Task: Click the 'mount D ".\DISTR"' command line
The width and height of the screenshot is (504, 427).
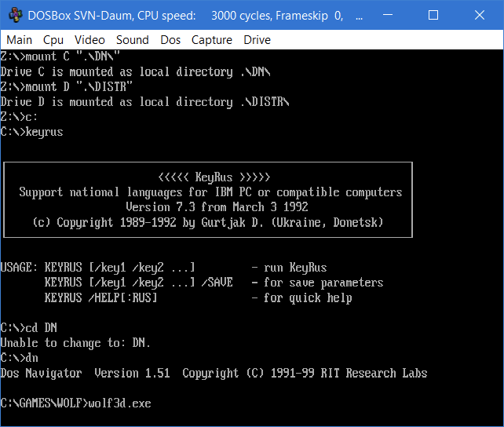Action: (x=66, y=87)
